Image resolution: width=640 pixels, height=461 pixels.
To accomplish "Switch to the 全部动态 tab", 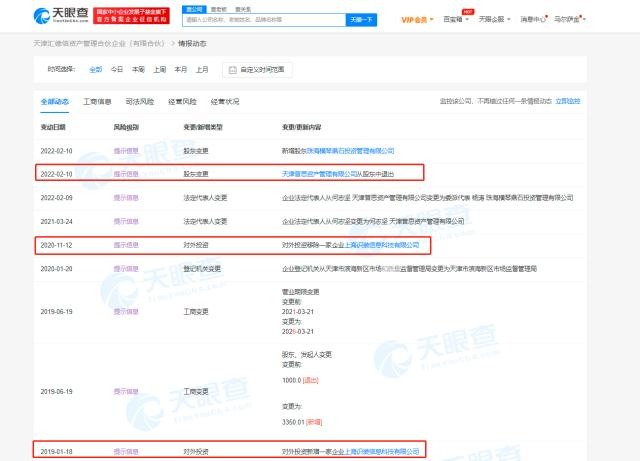I will (55, 101).
